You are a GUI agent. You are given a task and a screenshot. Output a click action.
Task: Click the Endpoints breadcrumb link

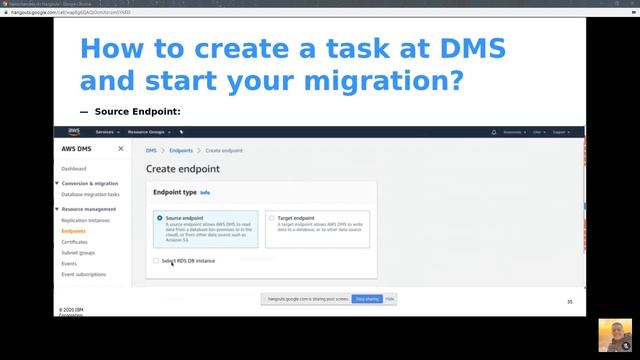pos(181,151)
